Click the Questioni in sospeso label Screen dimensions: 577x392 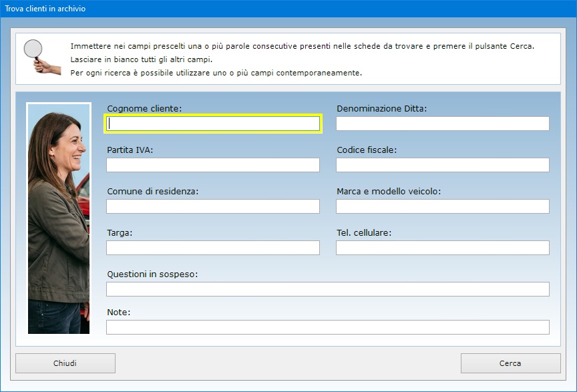[x=152, y=274]
